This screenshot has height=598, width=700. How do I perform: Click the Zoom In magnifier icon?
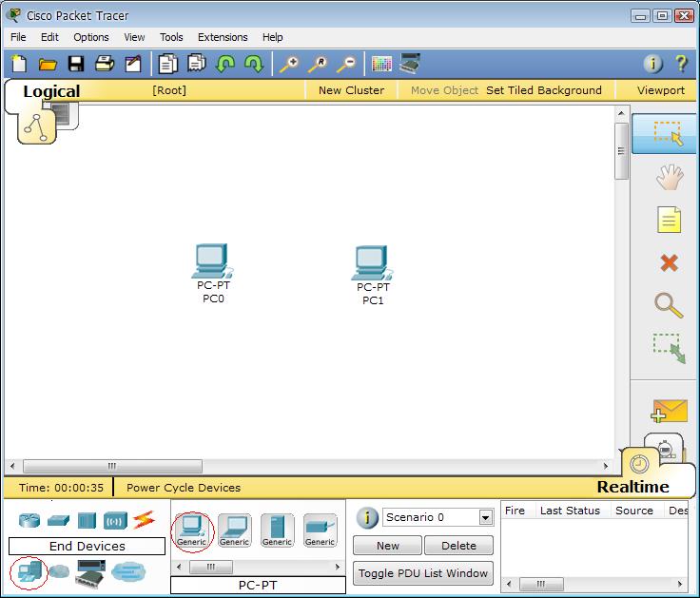click(289, 65)
